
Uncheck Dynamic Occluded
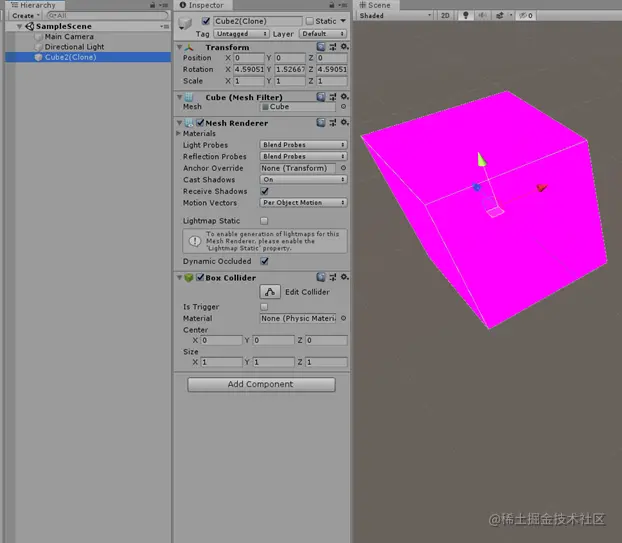point(265,261)
